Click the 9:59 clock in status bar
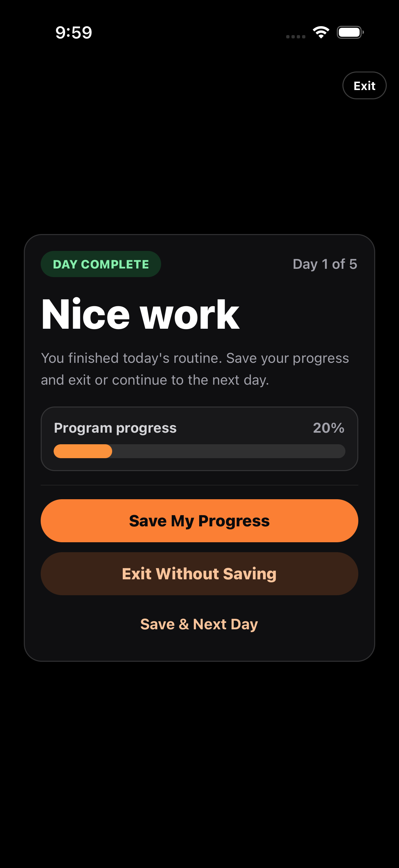The height and width of the screenshot is (868, 399). coord(73,32)
